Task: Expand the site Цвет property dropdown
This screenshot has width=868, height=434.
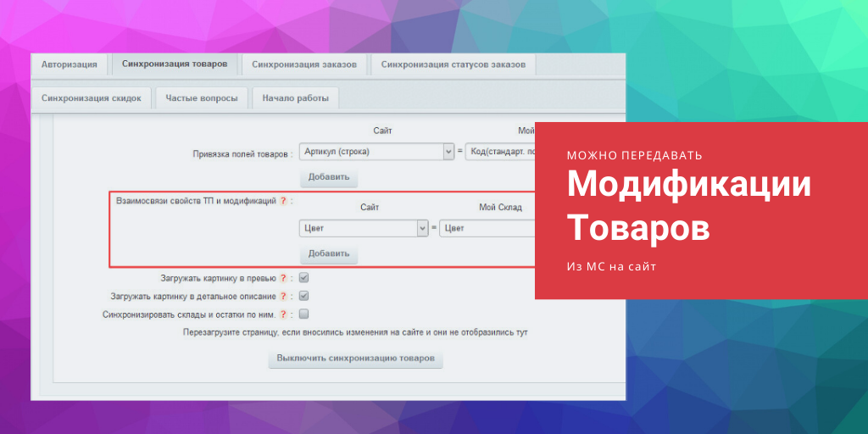Action: point(421,228)
